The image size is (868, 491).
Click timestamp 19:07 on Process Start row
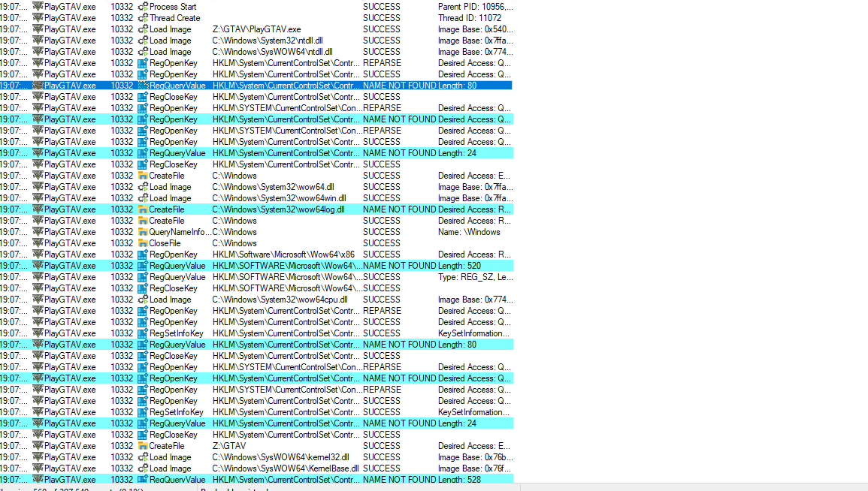coord(14,7)
